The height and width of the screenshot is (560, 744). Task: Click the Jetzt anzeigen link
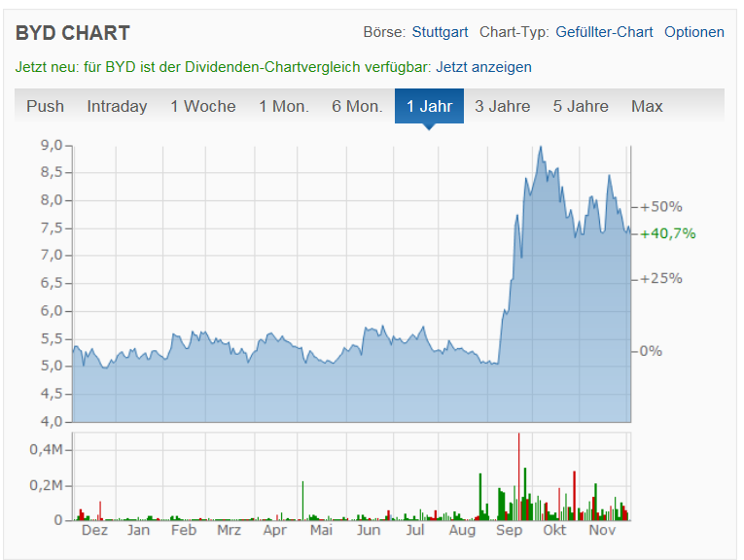(x=483, y=67)
